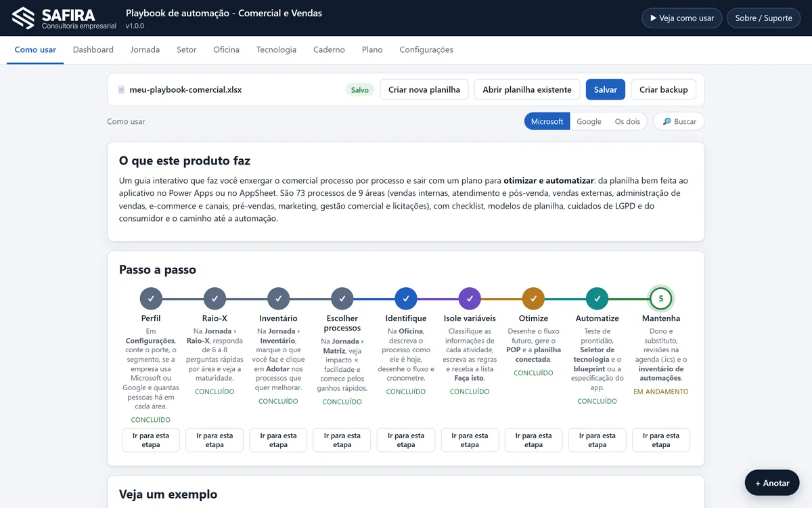Choose the Os dois platform option

[627, 121]
